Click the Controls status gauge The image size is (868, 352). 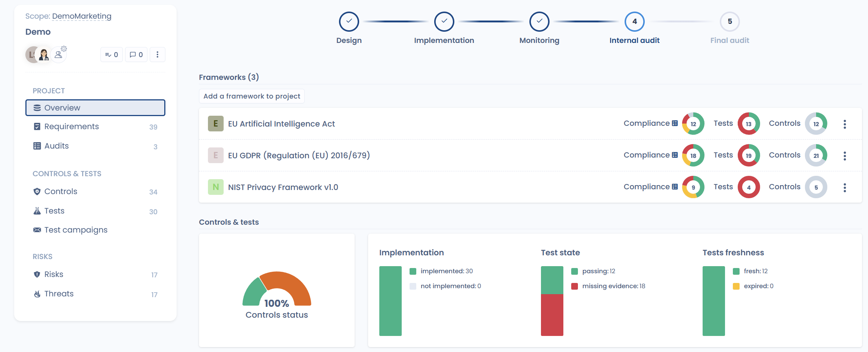pyautogui.click(x=277, y=289)
